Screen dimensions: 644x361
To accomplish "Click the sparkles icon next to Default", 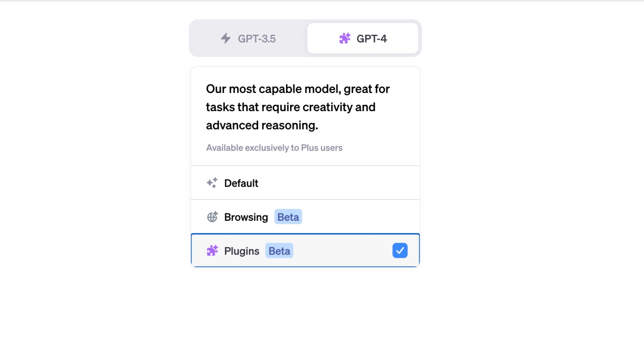I will [212, 183].
